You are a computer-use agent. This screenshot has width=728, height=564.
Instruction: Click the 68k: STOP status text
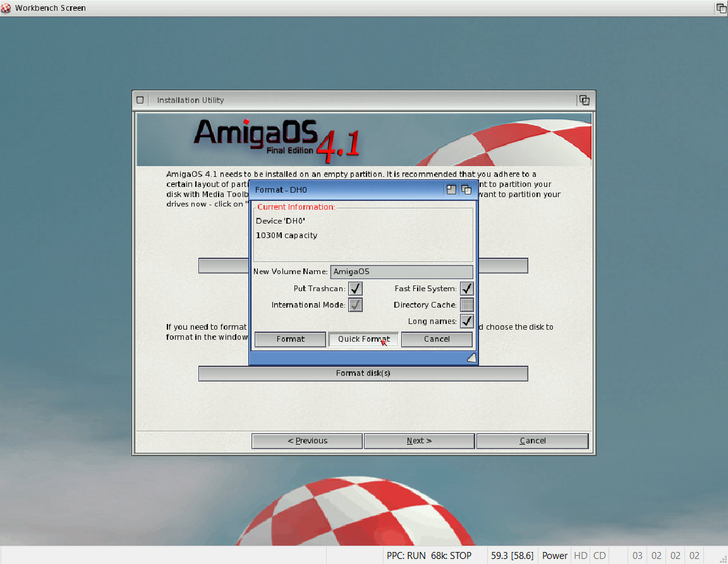451,556
